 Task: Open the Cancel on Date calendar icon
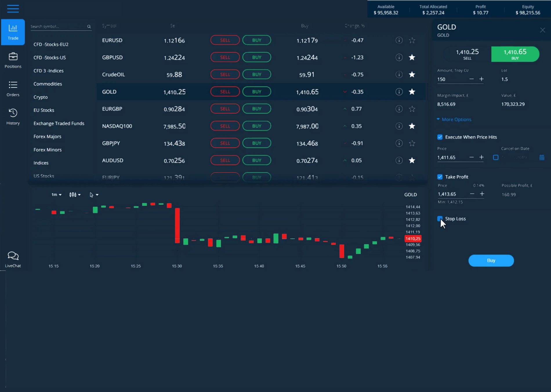[542, 157]
